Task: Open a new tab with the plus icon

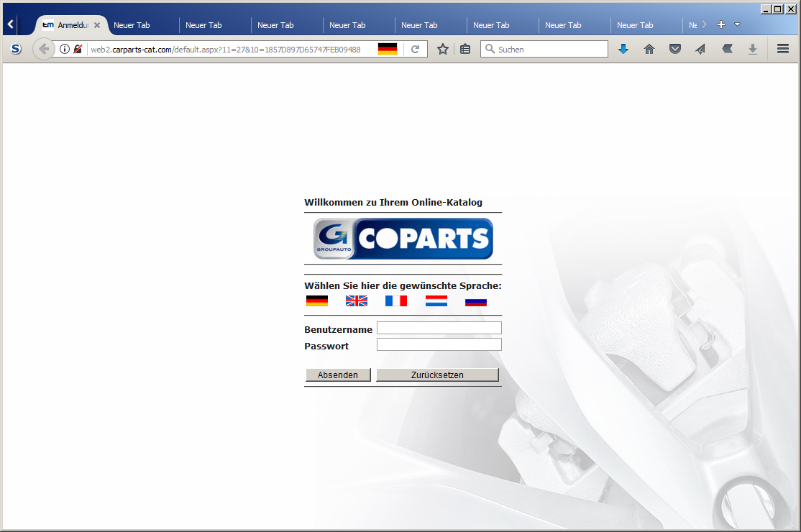Action: coord(721,24)
